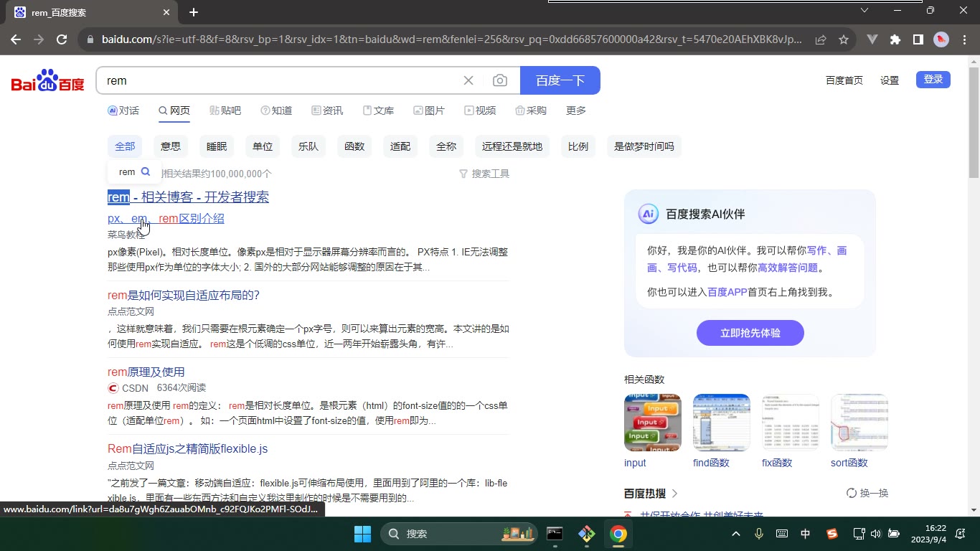
Task: Open Windows Start menu
Action: (362, 534)
